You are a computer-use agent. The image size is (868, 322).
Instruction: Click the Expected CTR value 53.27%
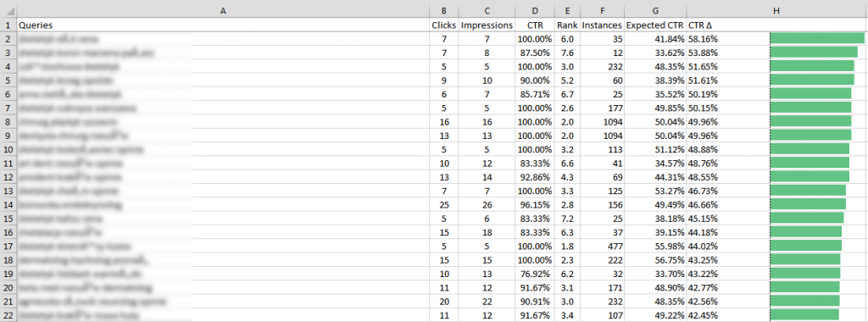tap(669, 191)
